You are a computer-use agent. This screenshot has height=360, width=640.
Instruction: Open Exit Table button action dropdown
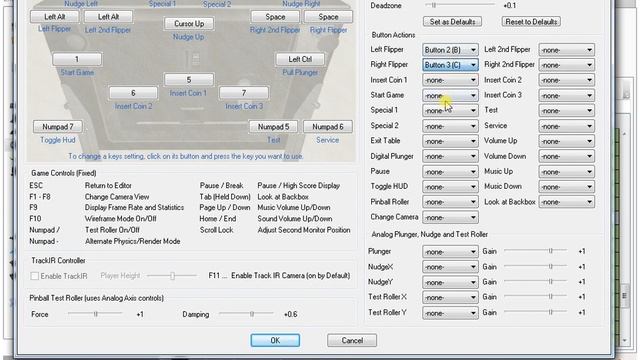point(450,141)
